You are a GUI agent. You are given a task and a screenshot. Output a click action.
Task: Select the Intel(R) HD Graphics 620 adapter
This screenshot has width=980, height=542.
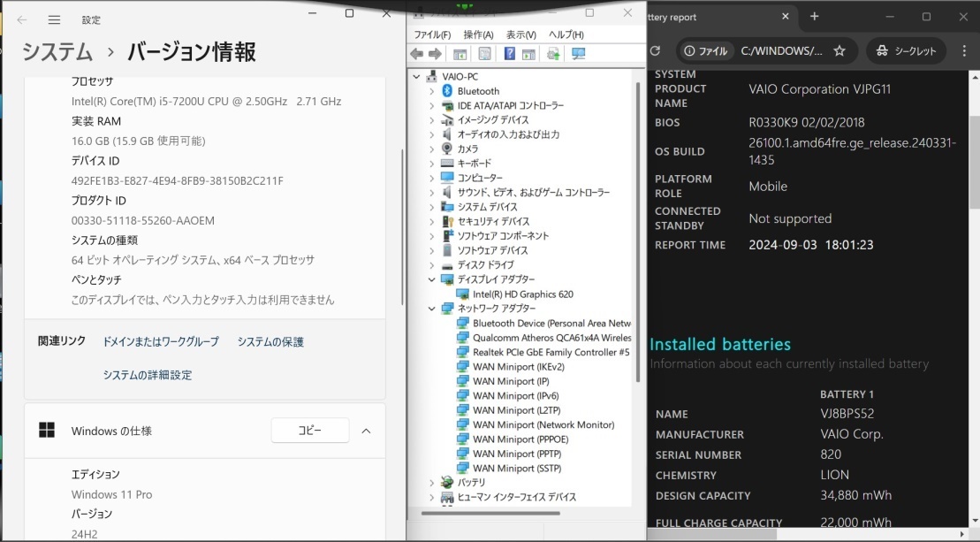(x=522, y=294)
